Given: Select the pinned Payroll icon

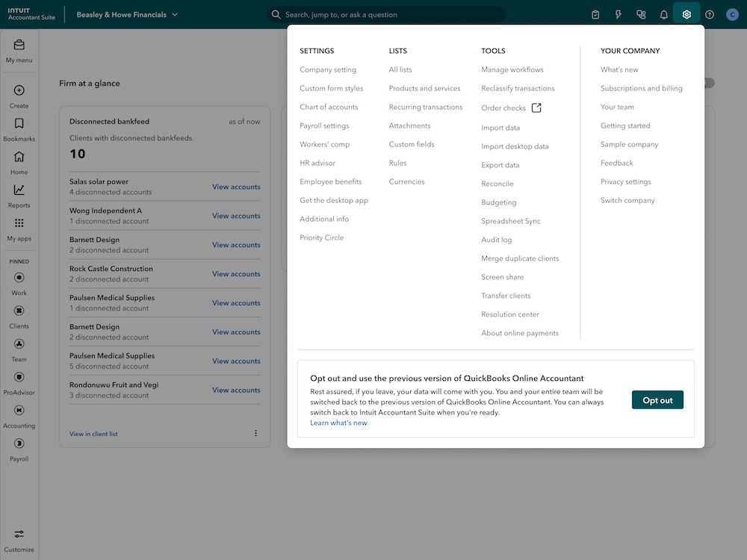Looking at the screenshot, I should coord(19,444).
